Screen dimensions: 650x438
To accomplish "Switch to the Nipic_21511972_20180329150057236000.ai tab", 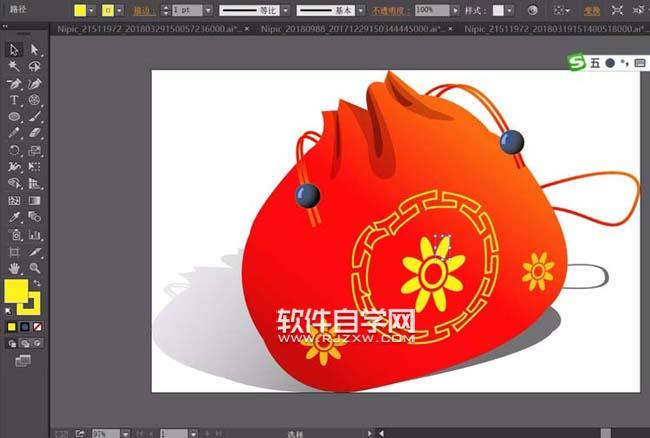I will (x=150, y=29).
